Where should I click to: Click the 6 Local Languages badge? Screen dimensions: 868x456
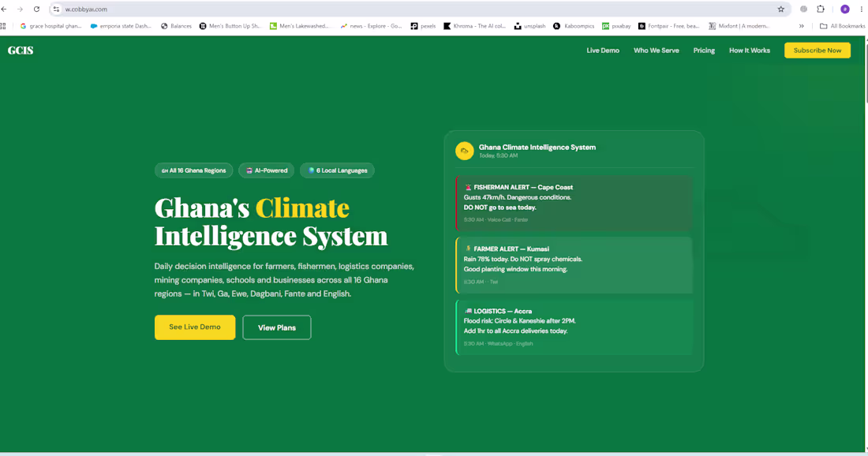(x=337, y=170)
